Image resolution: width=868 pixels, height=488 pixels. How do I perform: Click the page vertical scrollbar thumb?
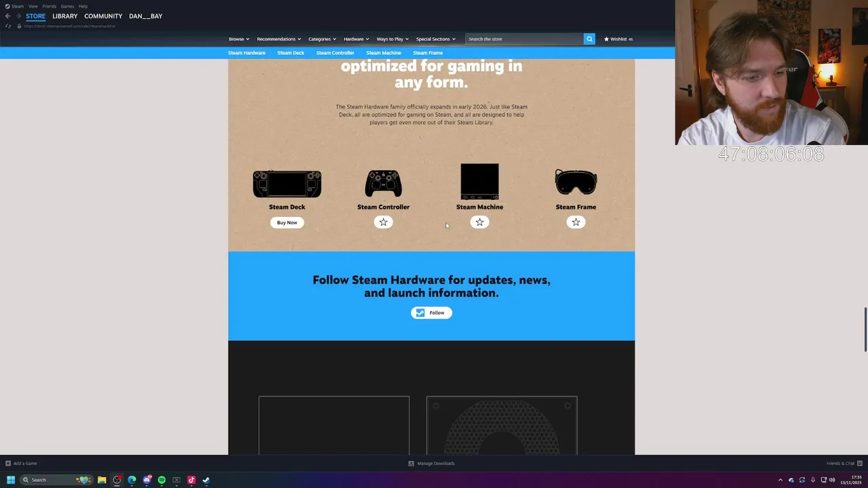pos(865,329)
